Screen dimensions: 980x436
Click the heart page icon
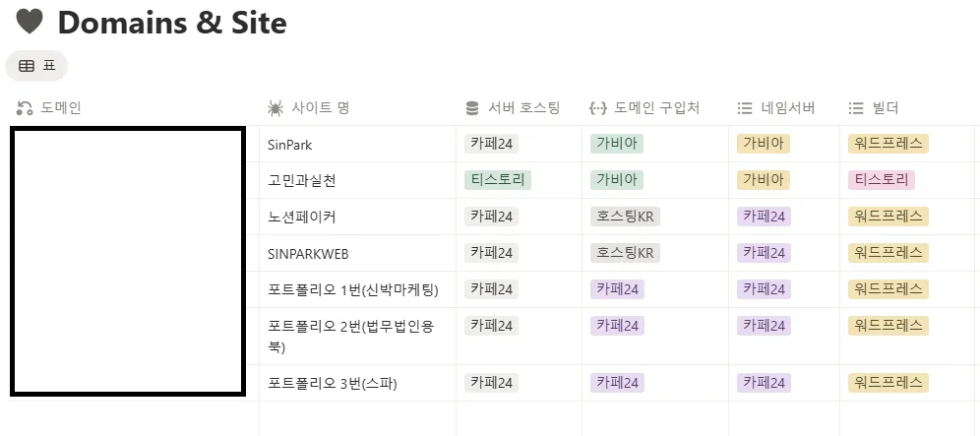coord(30,22)
